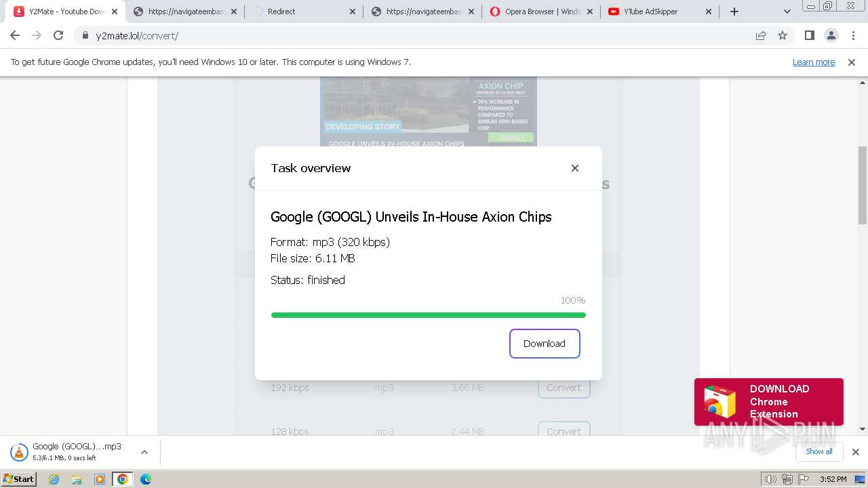Open the Chrome profile avatar

click(x=831, y=36)
